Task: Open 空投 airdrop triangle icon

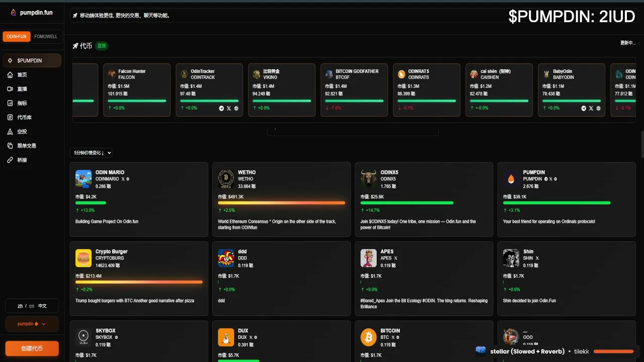Action: click(x=10, y=131)
